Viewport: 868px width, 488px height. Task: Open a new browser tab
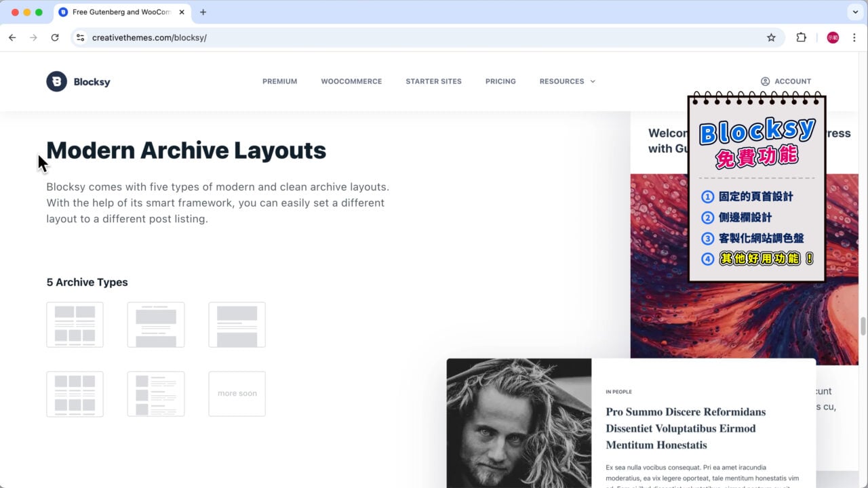pyautogui.click(x=203, y=12)
